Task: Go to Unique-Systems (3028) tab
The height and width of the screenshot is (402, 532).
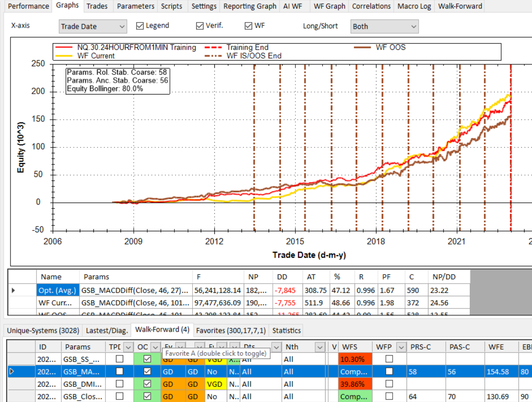Action: [x=43, y=330]
